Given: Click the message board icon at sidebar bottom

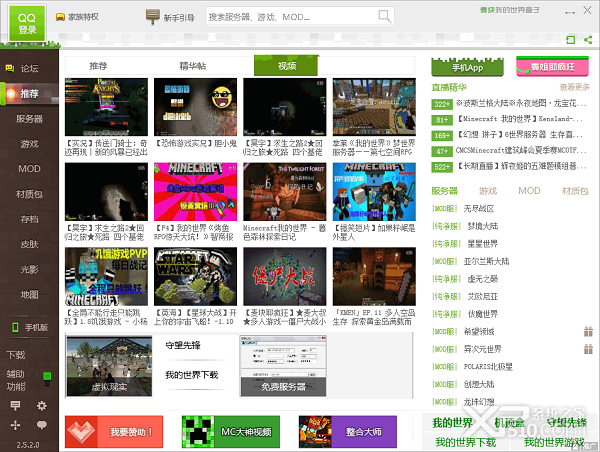Looking at the screenshot, I should click(15, 405).
